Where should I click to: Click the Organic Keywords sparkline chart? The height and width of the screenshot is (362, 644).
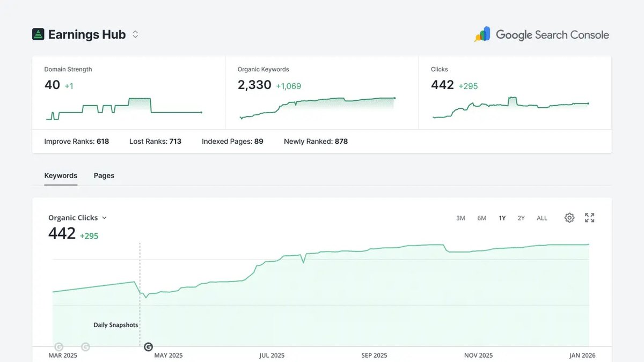pos(317,107)
